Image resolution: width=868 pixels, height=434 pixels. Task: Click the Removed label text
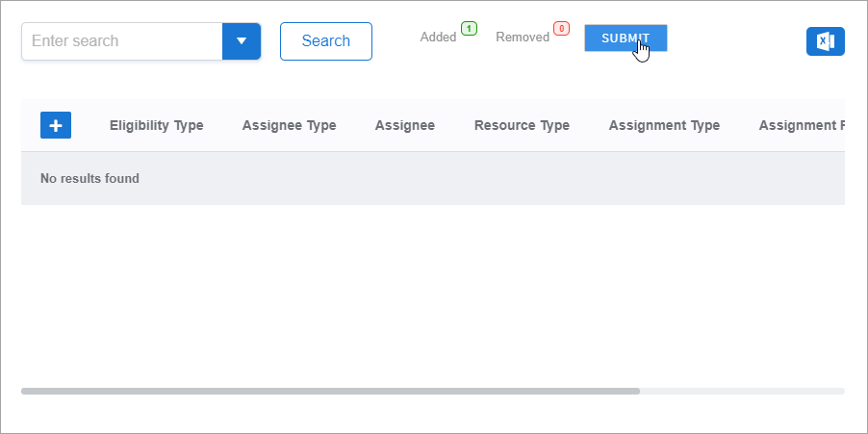click(522, 38)
